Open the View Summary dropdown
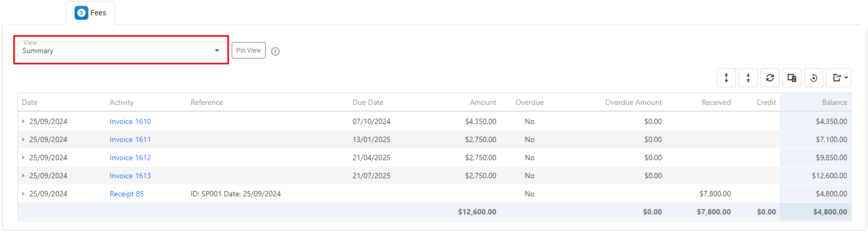 (x=121, y=51)
